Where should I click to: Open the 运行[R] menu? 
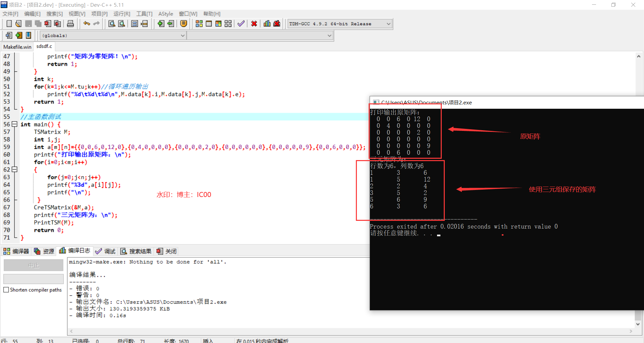(x=122, y=14)
